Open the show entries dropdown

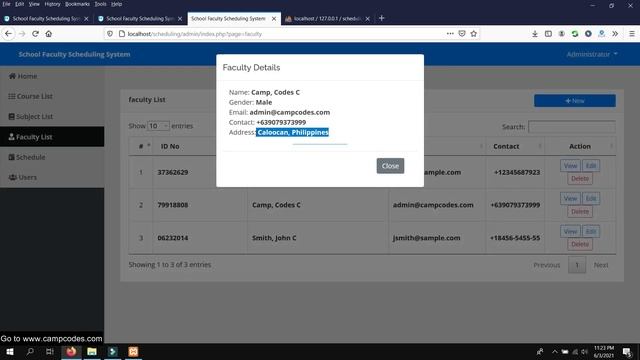point(158,126)
